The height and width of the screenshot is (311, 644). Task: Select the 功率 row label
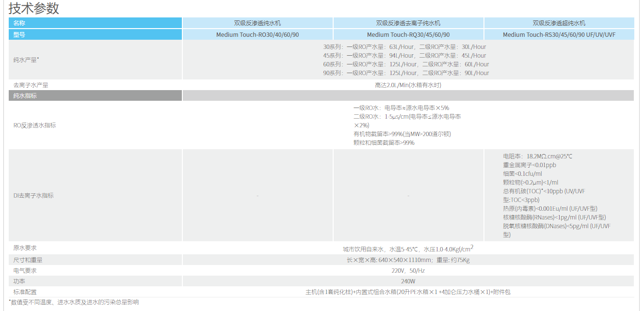pos(19,281)
